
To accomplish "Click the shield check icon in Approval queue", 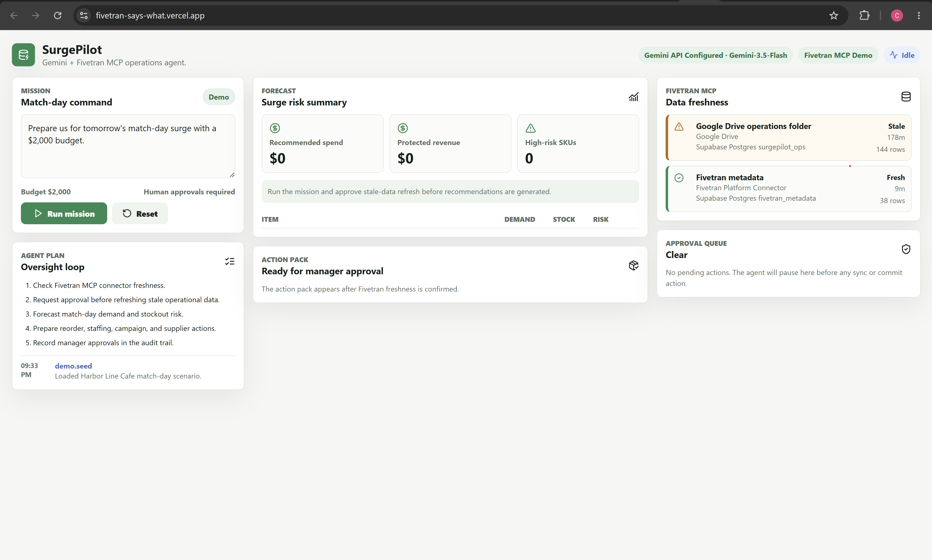I will [x=906, y=249].
